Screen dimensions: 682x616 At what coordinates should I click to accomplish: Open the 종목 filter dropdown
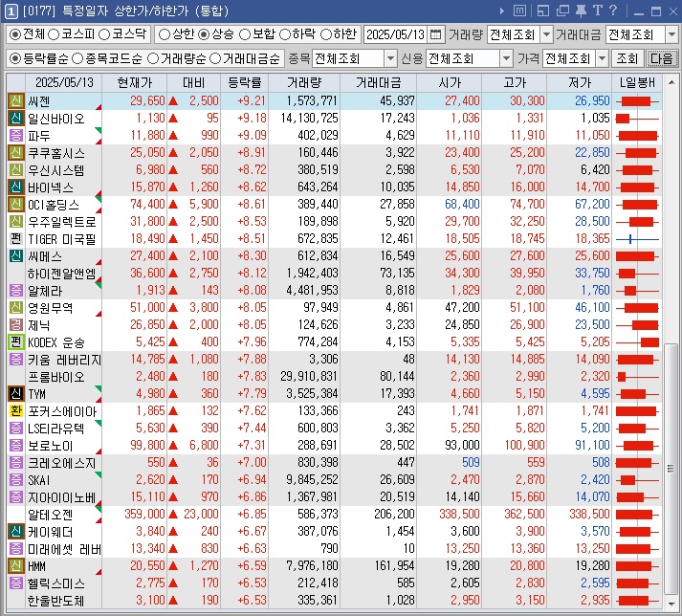tap(390, 58)
